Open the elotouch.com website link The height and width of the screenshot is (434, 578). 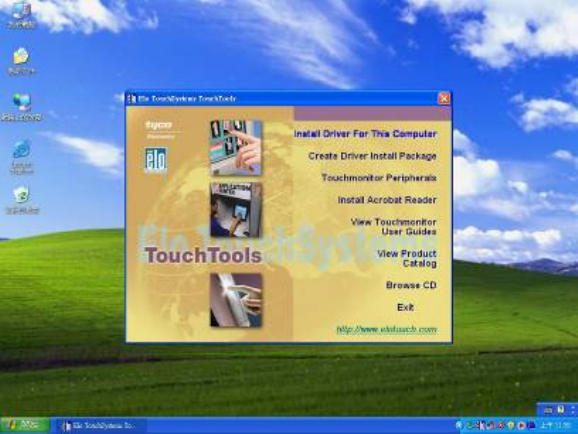[x=386, y=329]
